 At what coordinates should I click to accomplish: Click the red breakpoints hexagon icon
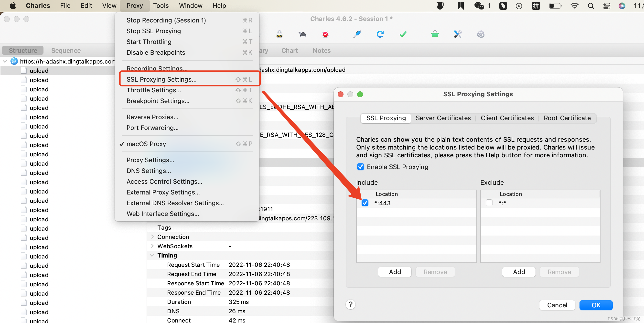click(x=325, y=34)
